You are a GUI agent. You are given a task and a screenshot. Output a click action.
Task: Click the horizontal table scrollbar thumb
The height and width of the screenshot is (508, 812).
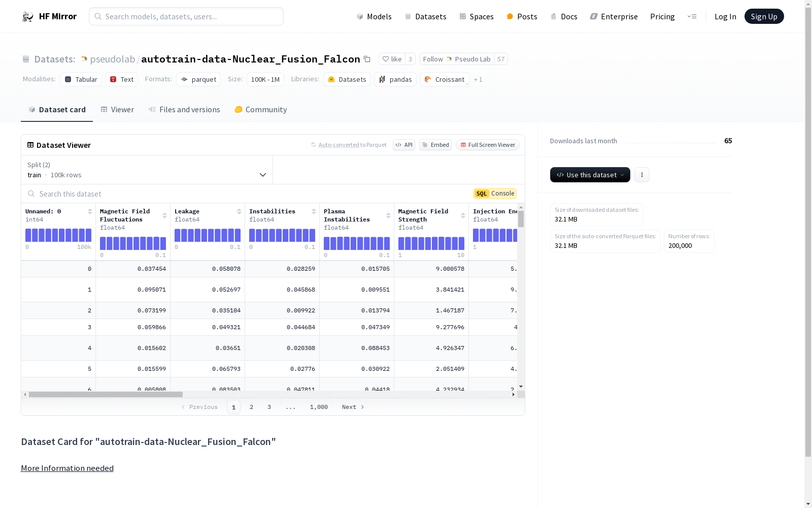106,394
